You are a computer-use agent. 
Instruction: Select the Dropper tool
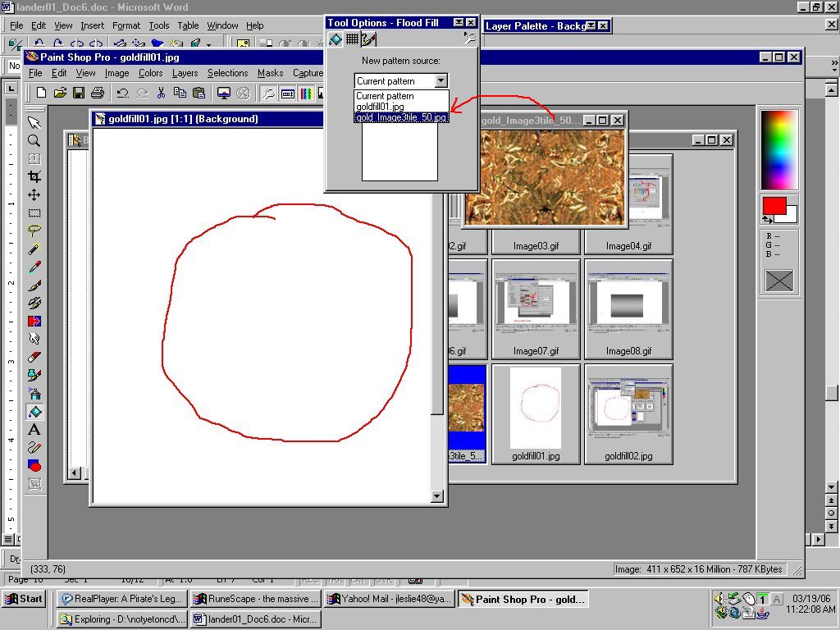tap(34, 267)
